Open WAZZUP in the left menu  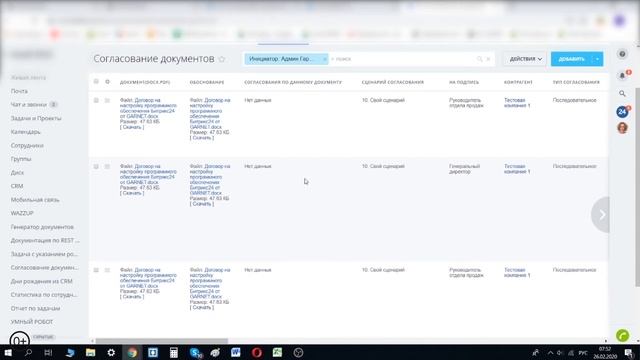22,213
